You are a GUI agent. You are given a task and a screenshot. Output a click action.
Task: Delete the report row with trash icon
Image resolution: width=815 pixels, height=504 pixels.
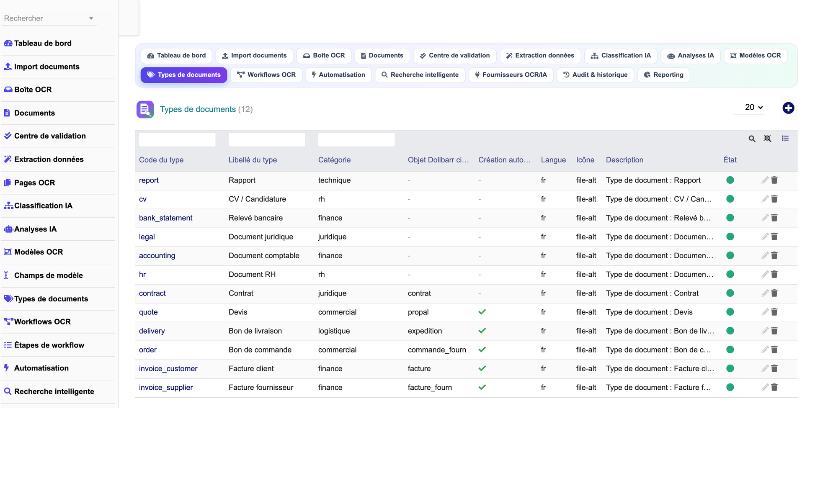(774, 180)
